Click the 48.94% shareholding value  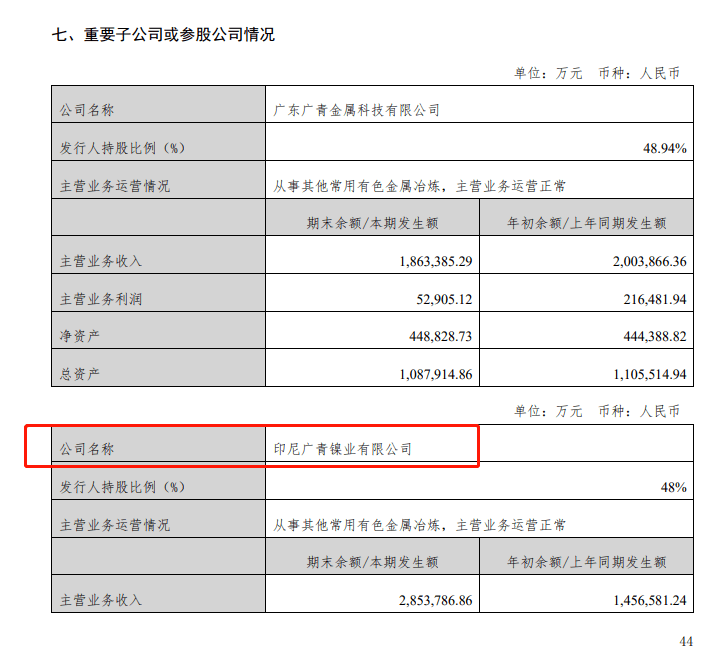664,148
